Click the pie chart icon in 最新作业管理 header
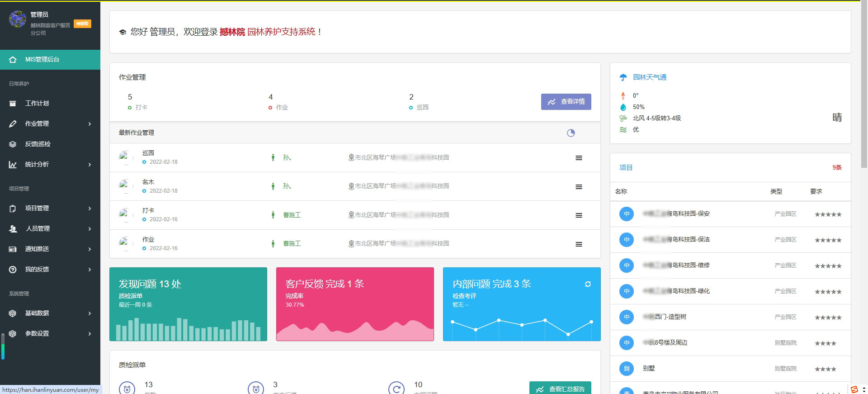 pos(571,133)
